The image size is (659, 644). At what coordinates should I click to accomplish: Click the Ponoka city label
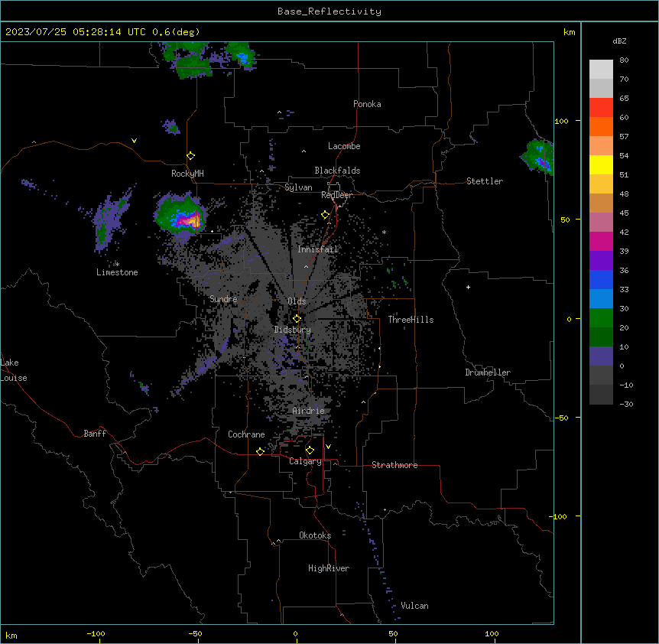(367, 104)
